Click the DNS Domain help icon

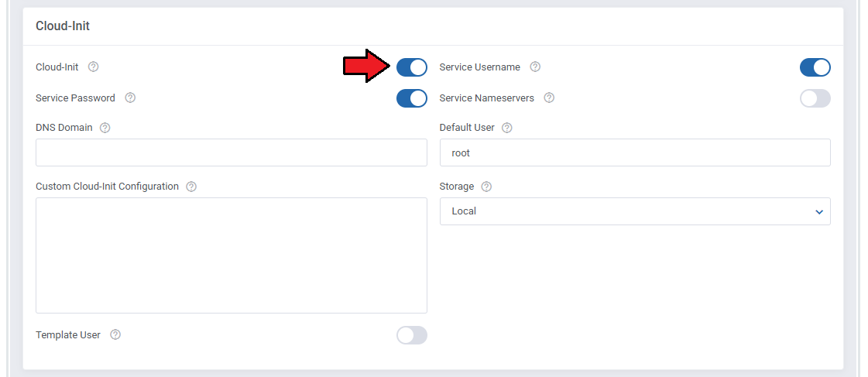pyautogui.click(x=105, y=128)
